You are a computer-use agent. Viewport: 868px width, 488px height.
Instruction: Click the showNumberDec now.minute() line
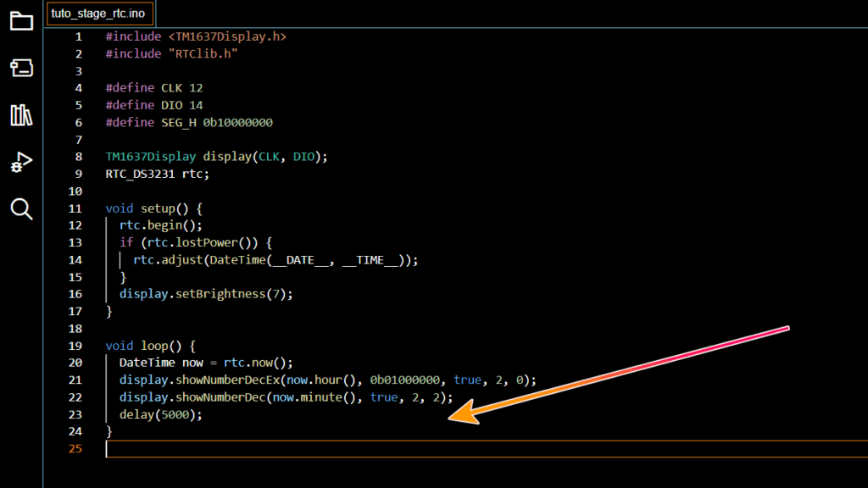(287, 397)
